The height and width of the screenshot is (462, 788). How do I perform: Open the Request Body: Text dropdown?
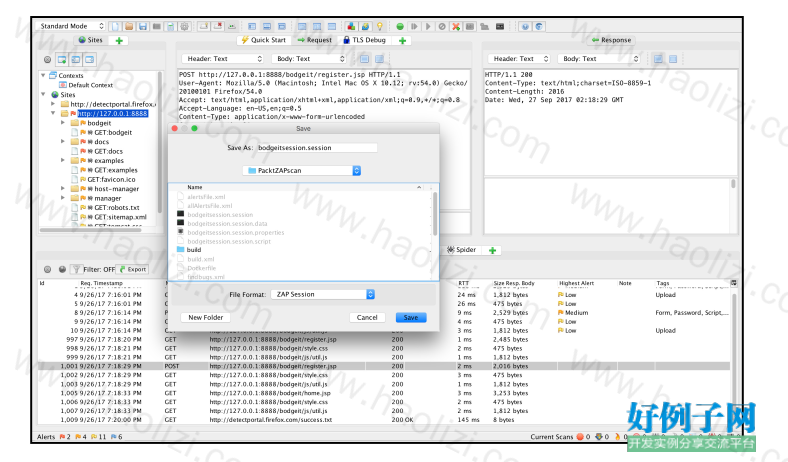309,59
